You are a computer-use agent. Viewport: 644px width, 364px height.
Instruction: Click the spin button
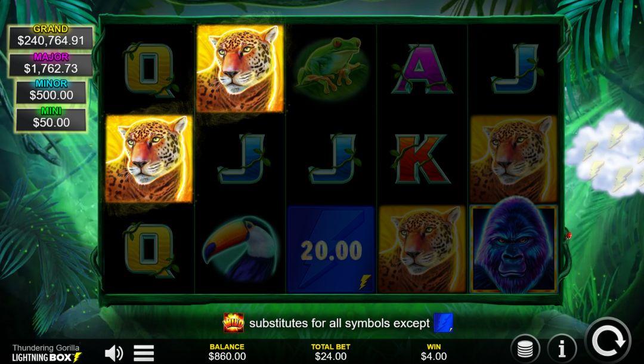[609, 342]
